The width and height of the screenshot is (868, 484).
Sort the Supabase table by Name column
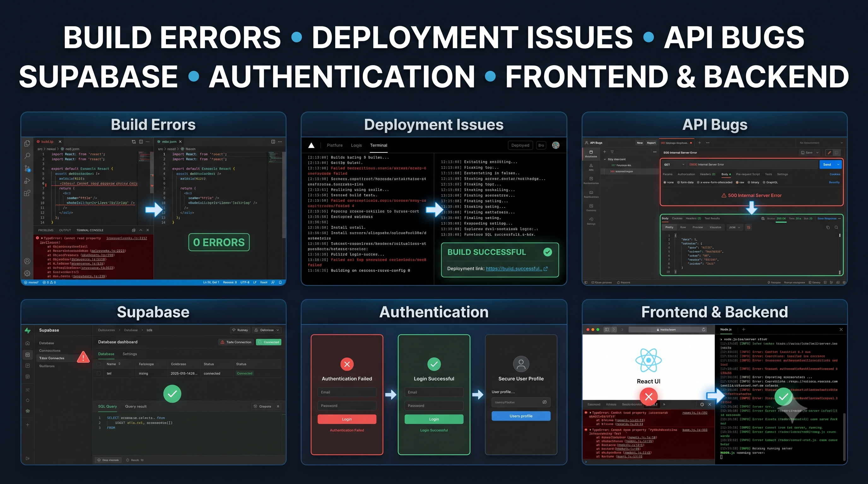[x=119, y=364]
